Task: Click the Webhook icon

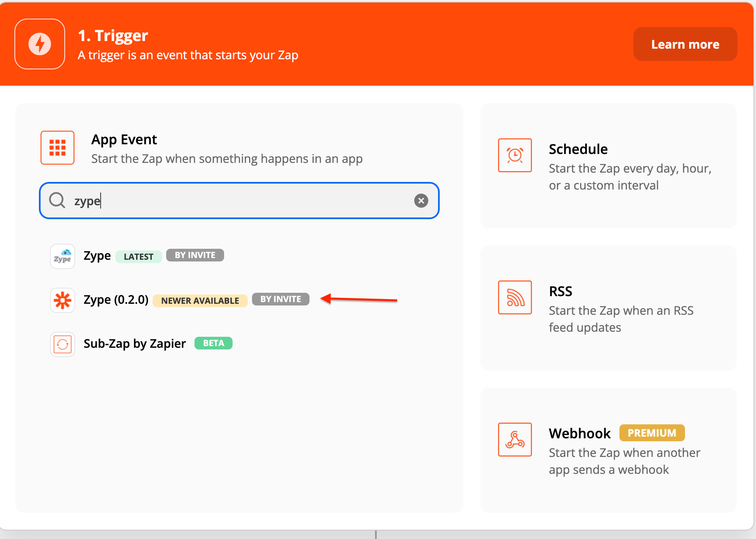Action: coord(515,440)
